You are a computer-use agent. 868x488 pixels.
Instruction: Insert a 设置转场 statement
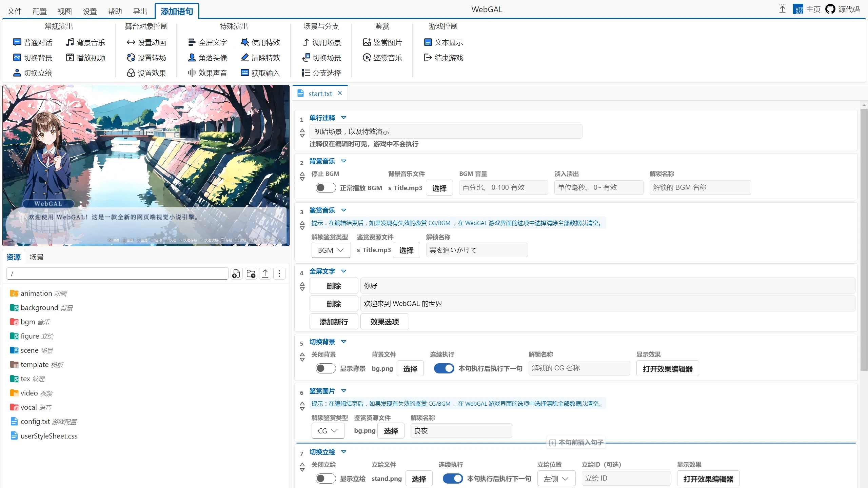point(146,58)
